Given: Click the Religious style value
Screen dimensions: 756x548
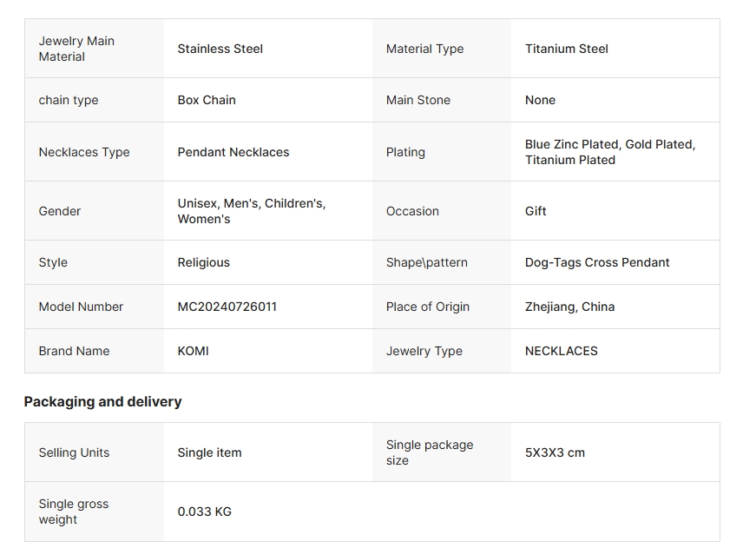Looking at the screenshot, I should 204,262.
